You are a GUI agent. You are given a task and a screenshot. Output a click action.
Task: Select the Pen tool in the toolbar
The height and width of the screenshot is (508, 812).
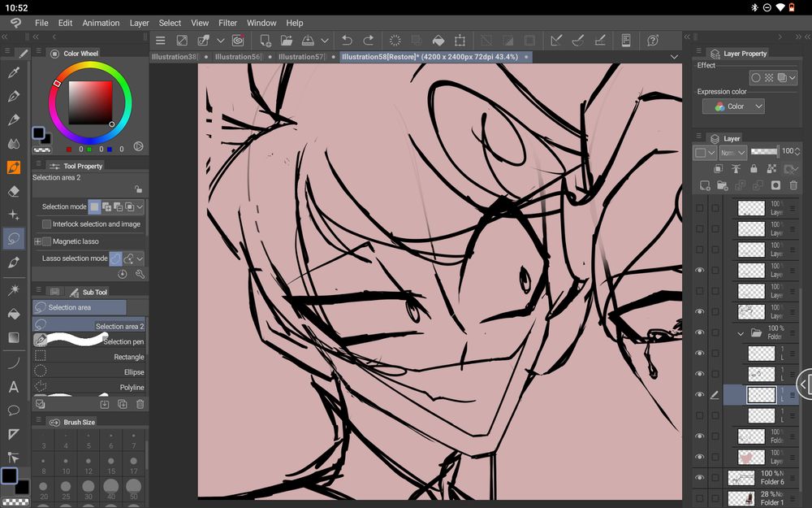coord(14,96)
